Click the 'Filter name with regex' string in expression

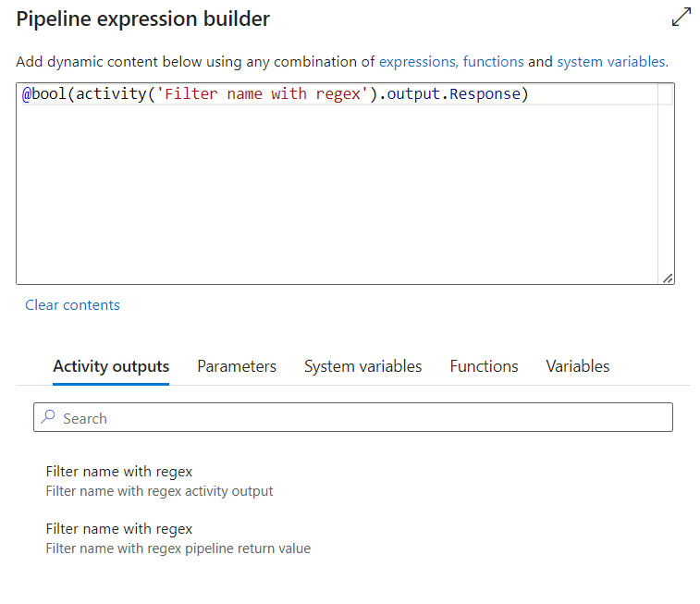coord(263,94)
